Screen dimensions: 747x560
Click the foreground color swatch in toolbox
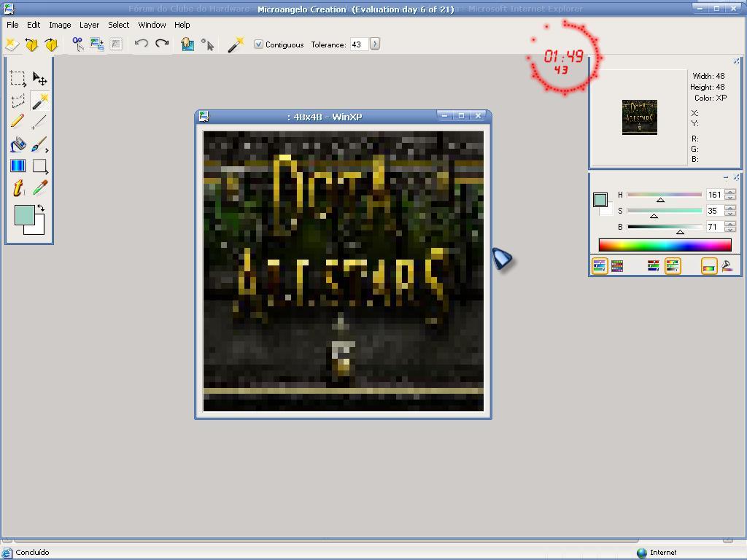[24, 215]
